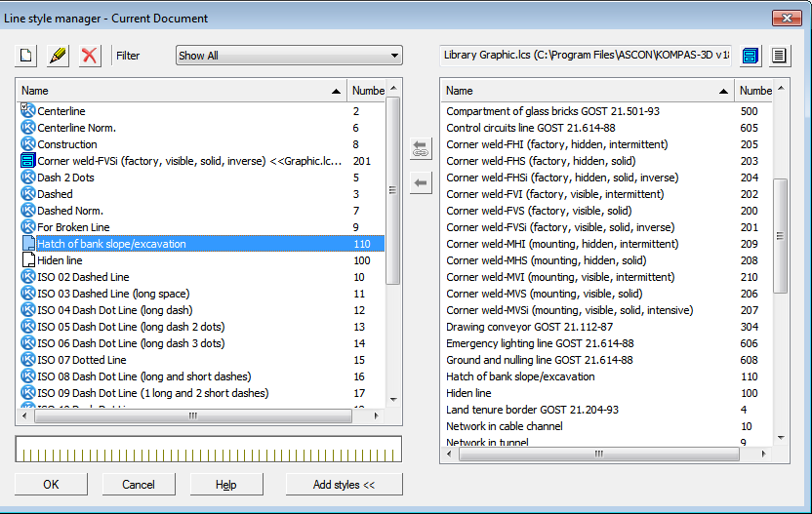Viewport: 812px width, 514px height.
Task: Open the Filter dropdown showing Show All
Action: pos(289,56)
